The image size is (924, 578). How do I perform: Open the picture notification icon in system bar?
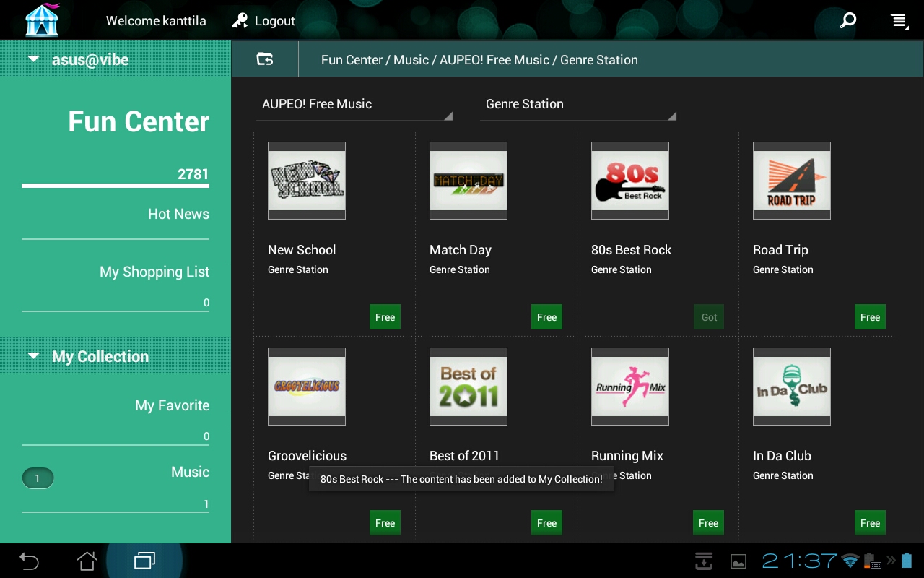[x=738, y=561]
